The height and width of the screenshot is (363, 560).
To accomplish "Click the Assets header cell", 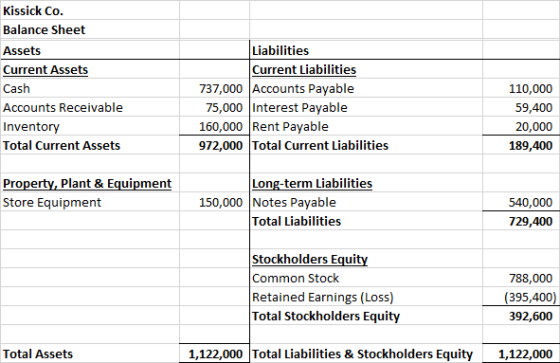I will (22, 50).
